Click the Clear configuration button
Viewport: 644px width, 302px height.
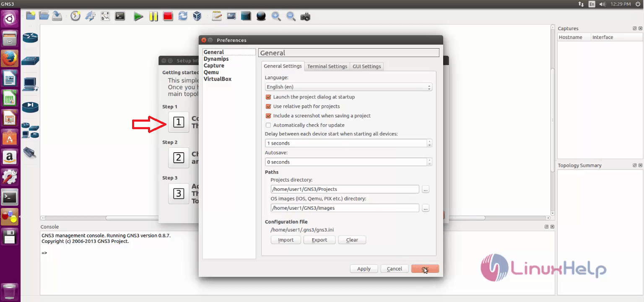coord(352,240)
